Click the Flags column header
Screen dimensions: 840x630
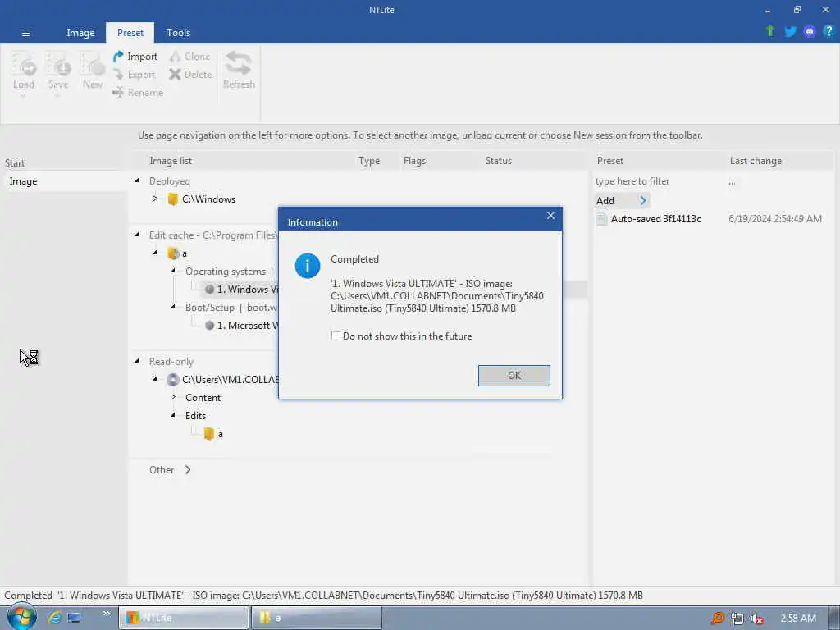pyautogui.click(x=414, y=161)
